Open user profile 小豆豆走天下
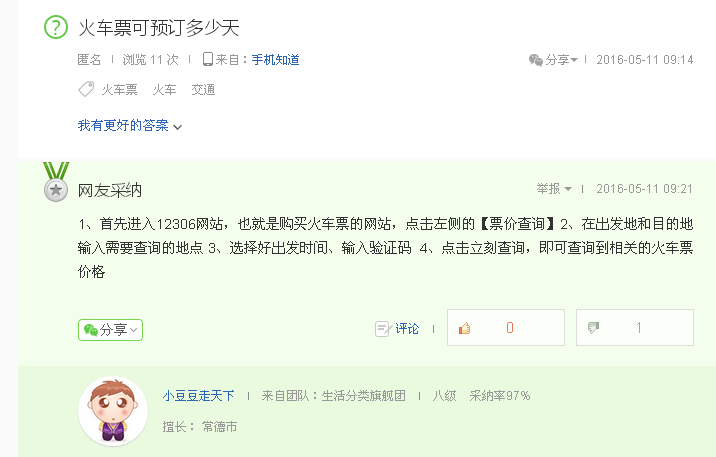This screenshot has height=457, width=716. 198,395
